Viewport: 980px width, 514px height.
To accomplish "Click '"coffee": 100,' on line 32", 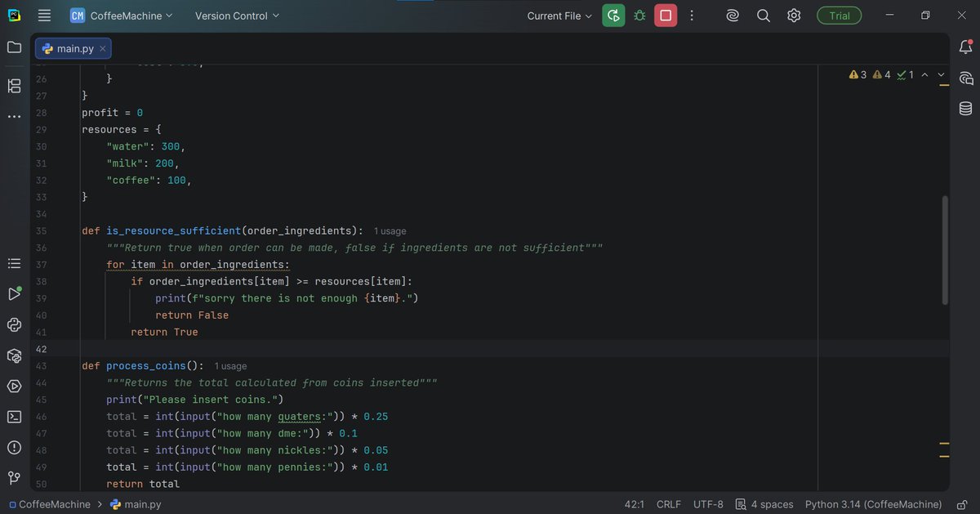I will click(x=149, y=181).
